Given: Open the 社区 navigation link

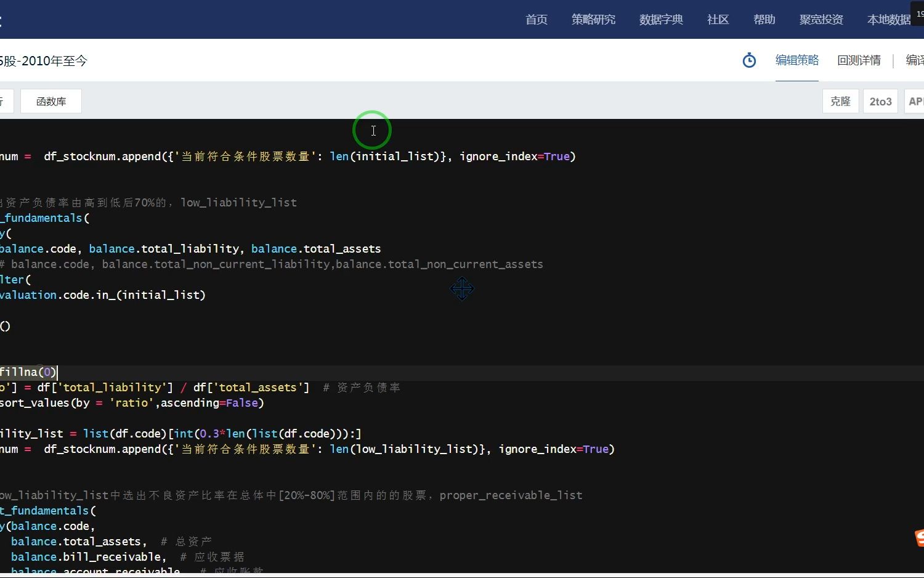Looking at the screenshot, I should click(x=718, y=20).
